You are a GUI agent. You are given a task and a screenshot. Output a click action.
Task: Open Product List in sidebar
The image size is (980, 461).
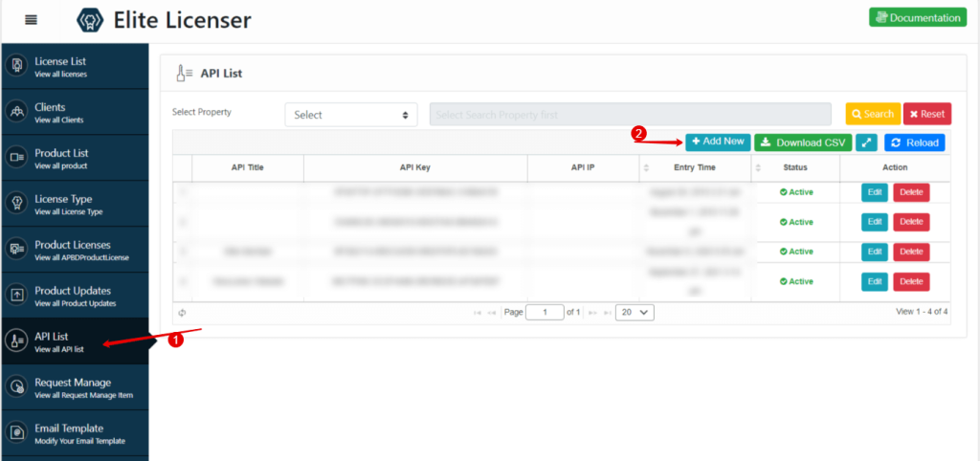pos(75,158)
